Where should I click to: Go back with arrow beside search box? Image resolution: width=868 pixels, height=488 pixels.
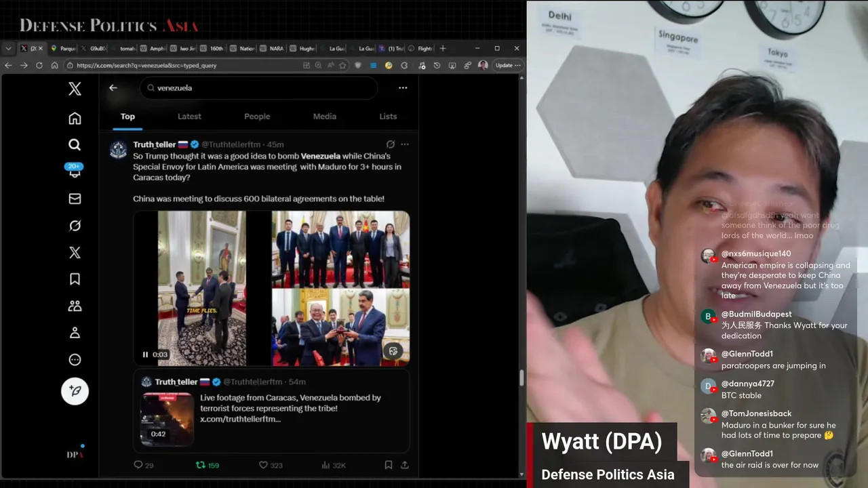[x=113, y=87]
